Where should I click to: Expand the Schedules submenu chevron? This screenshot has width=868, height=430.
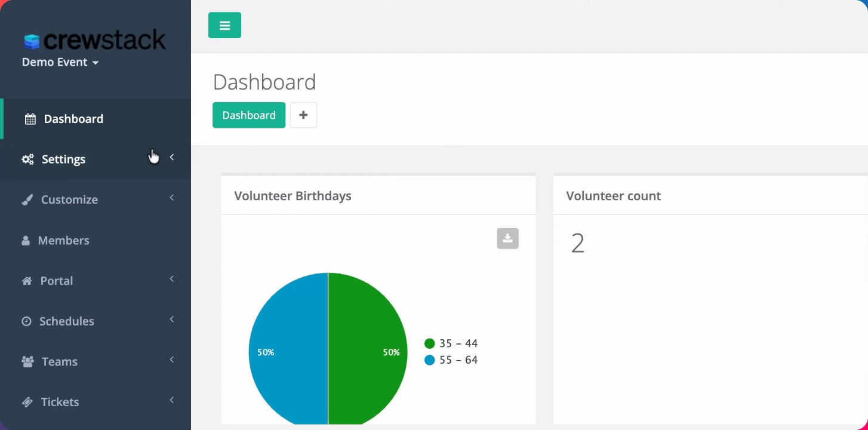pos(172,319)
